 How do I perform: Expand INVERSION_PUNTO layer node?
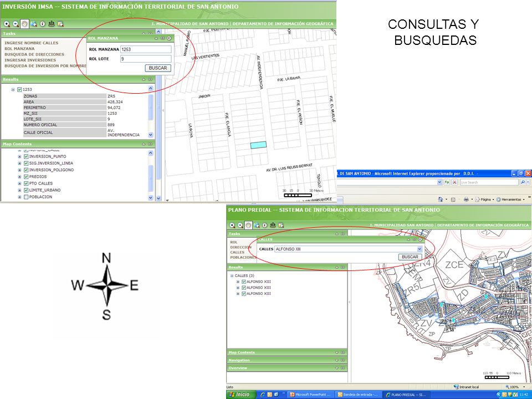point(19,156)
